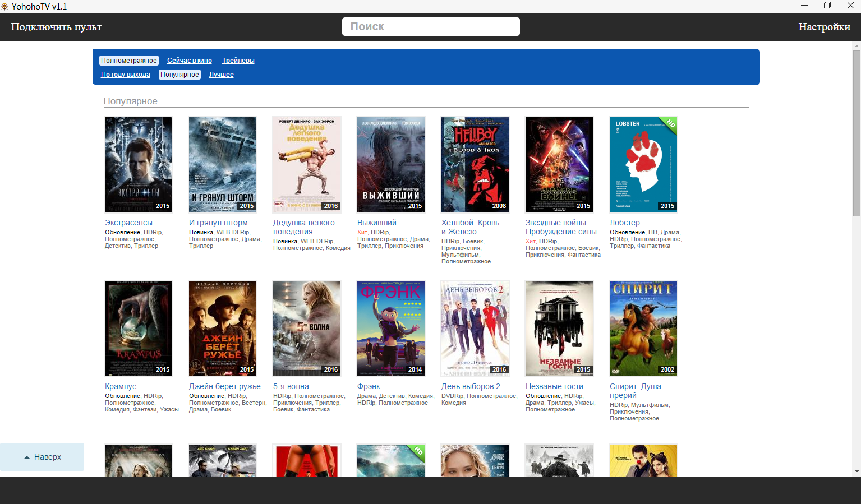Click the YohohoTV app icon in title bar
Image resolution: width=861 pixels, height=504 pixels.
(4, 6)
